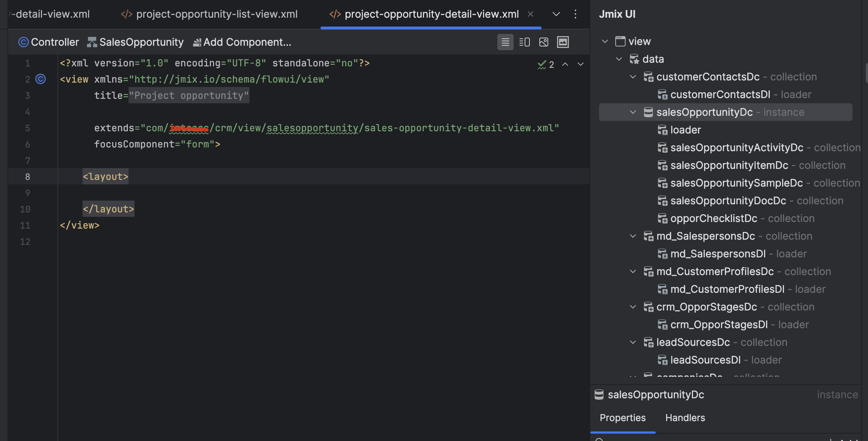Viewport: 868px width, 441px height.
Task: Collapse the md_SalespersonsDc node
Action: click(633, 236)
